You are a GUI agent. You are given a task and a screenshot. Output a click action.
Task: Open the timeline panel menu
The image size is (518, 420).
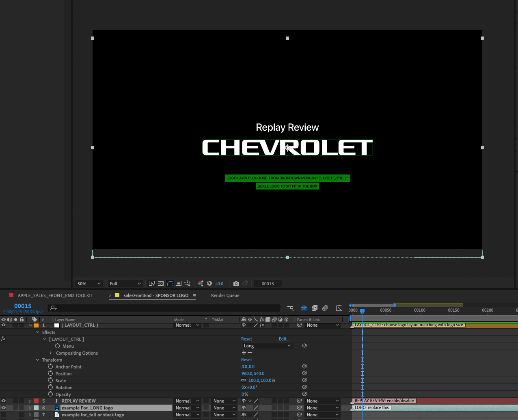[194, 295]
